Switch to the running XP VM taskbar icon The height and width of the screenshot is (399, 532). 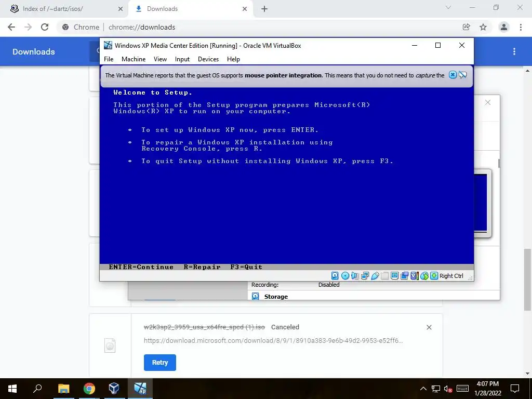[x=140, y=389]
